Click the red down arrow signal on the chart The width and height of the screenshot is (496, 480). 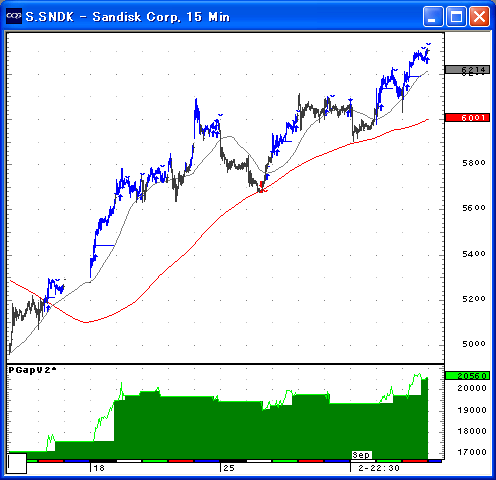click(x=261, y=185)
